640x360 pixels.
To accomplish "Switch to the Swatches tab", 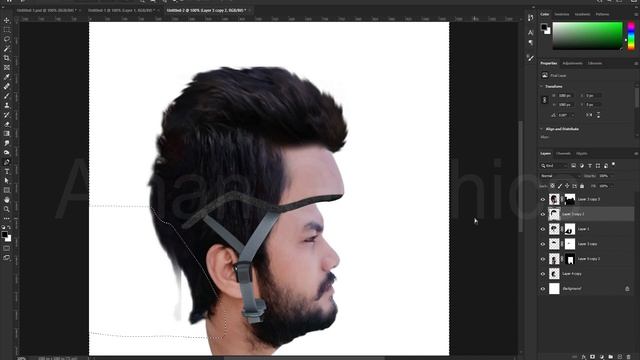I will [562, 14].
